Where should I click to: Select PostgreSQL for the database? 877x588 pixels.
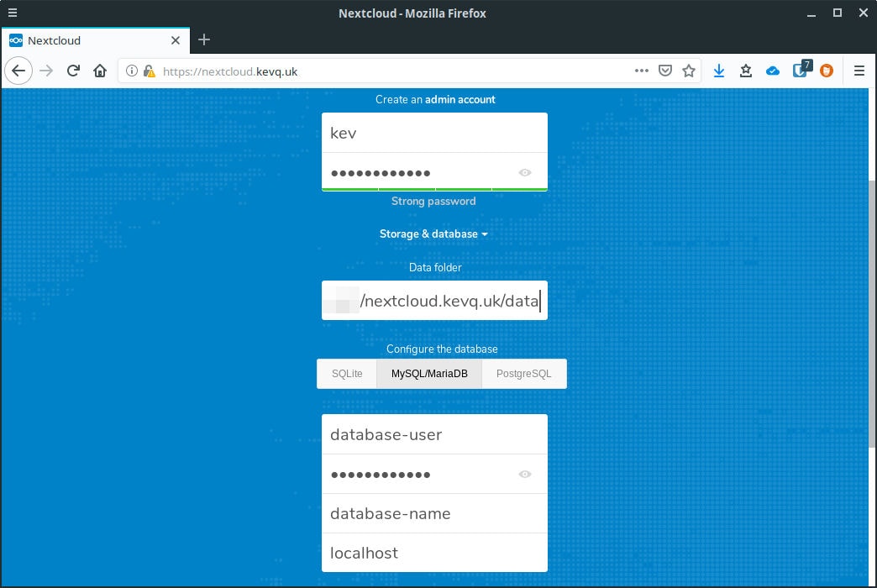(523, 373)
